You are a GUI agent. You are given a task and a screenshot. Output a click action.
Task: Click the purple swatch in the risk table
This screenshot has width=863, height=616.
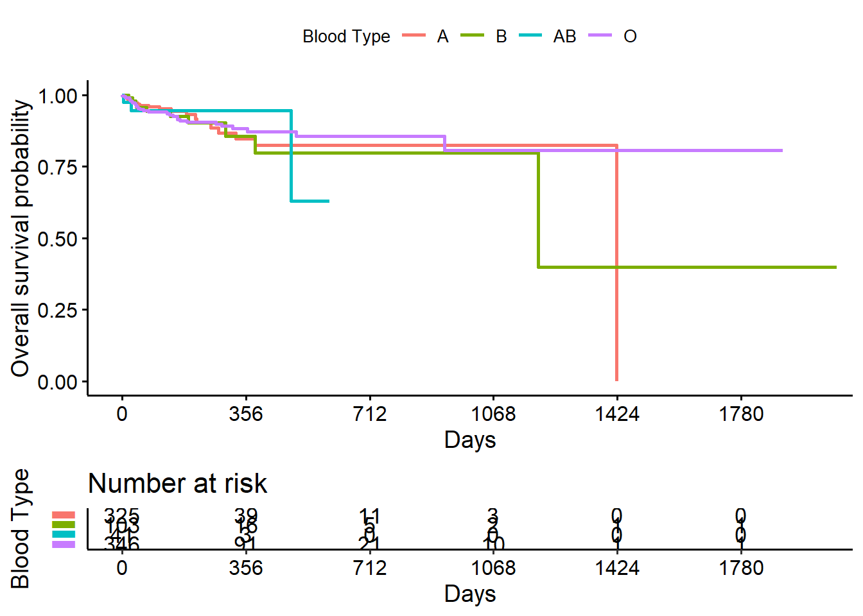click(x=64, y=544)
